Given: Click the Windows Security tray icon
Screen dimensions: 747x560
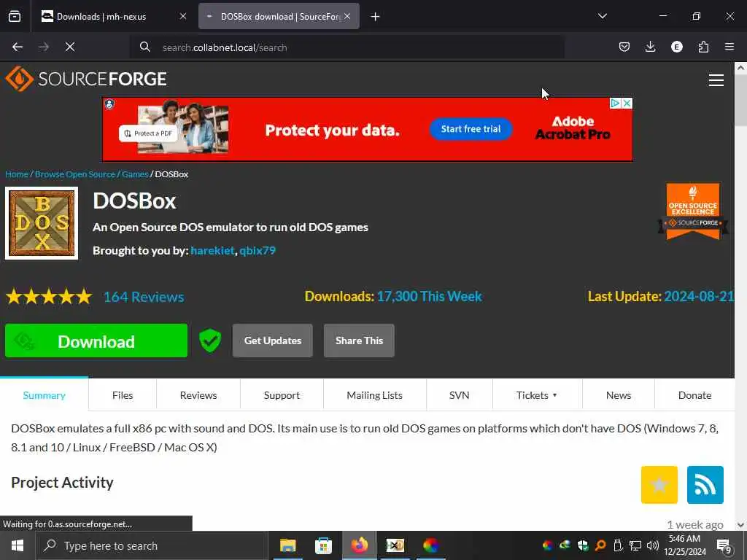Looking at the screenshot, I should [x=582, y=545].
